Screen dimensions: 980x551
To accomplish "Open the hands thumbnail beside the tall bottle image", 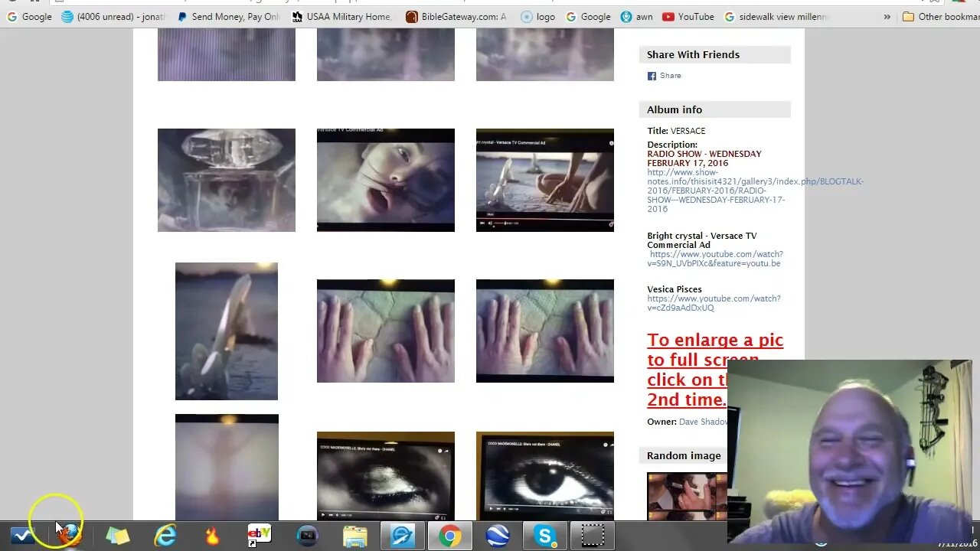I will click(x=386, y=331).
